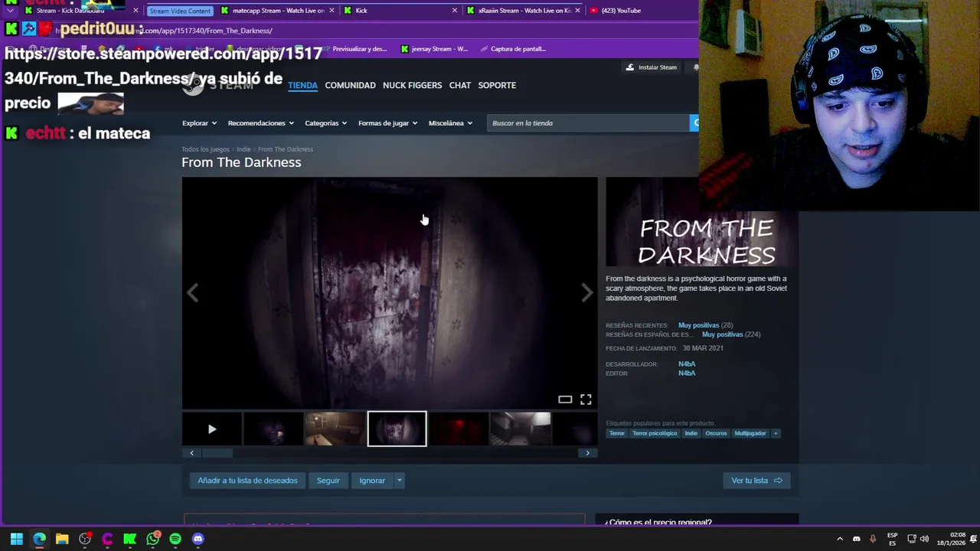Screen dimensions: 980x551
Task: Expand the Recomendaciones dropdown
Action: click(x=261, y=123)
